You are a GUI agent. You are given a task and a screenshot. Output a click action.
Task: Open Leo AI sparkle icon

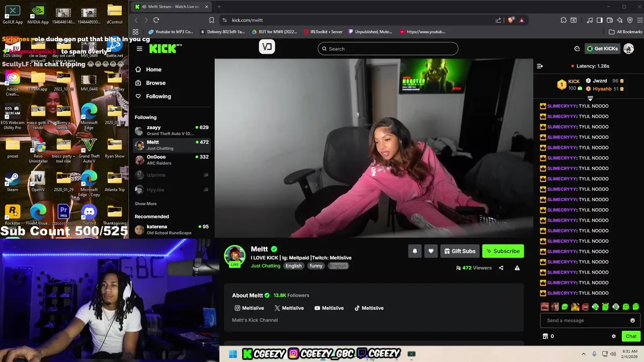coord(620,20)
